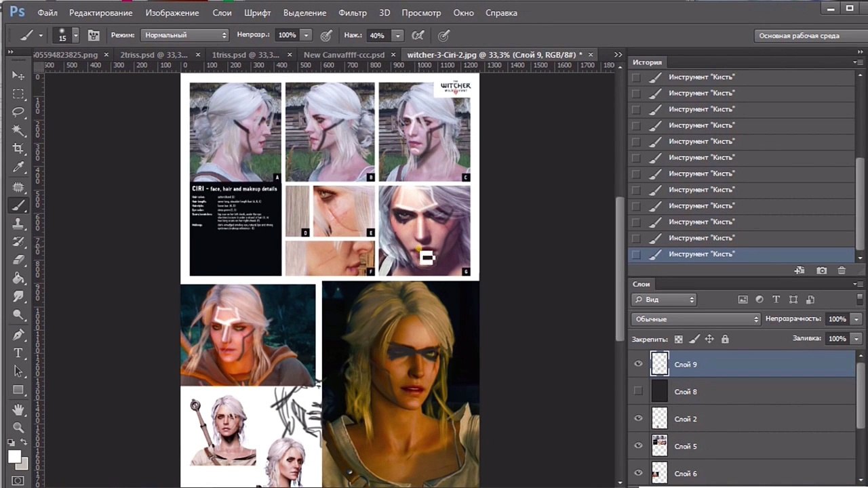Open layer Заливка fill dropdown arrow
This screenshot has width=868, height=488.
click(856, 338)
